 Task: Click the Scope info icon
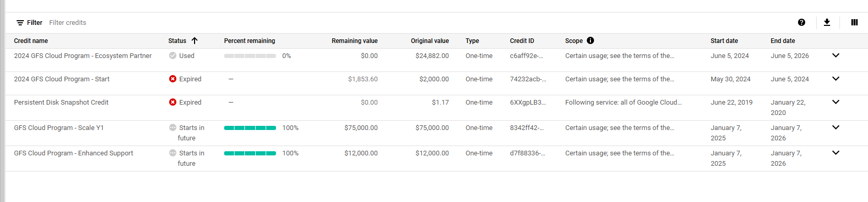pyautogui.click(x=590, y=40)
